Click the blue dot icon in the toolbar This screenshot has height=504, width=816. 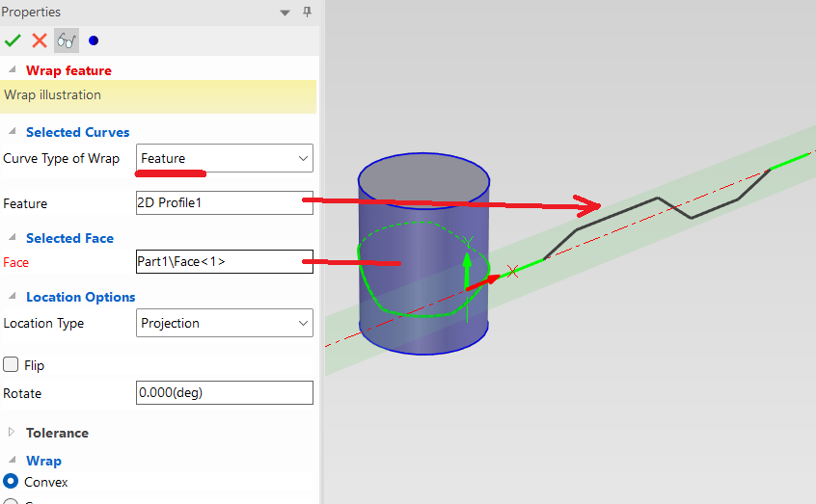(x=94, y=40)
